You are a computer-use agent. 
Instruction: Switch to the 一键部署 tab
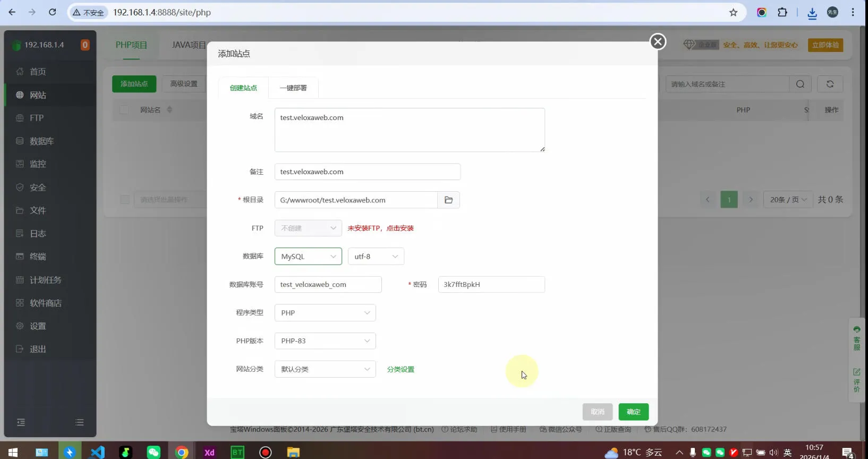[293, 88]
